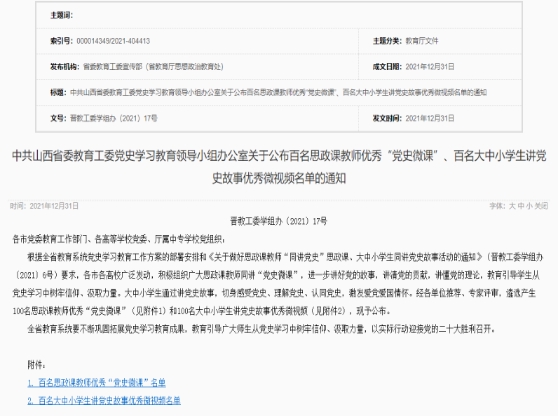Click the 主题分类 value 教育厅文件
The width and height of the screenshot is (559, 417).
point(422,41)
